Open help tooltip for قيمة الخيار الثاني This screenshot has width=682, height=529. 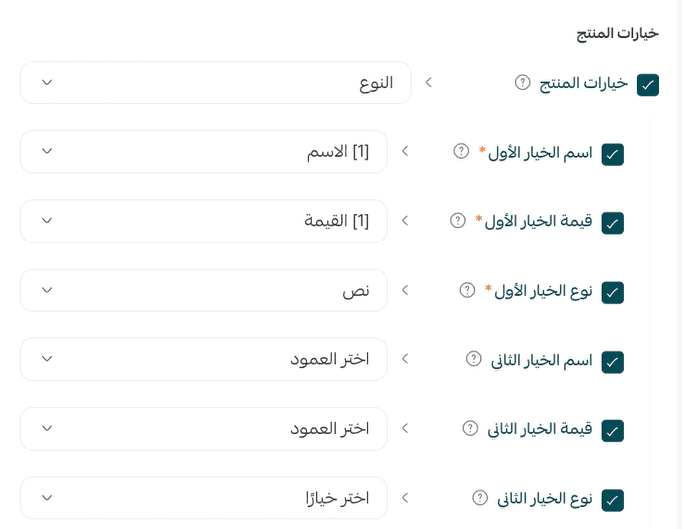tap(470, 428)
